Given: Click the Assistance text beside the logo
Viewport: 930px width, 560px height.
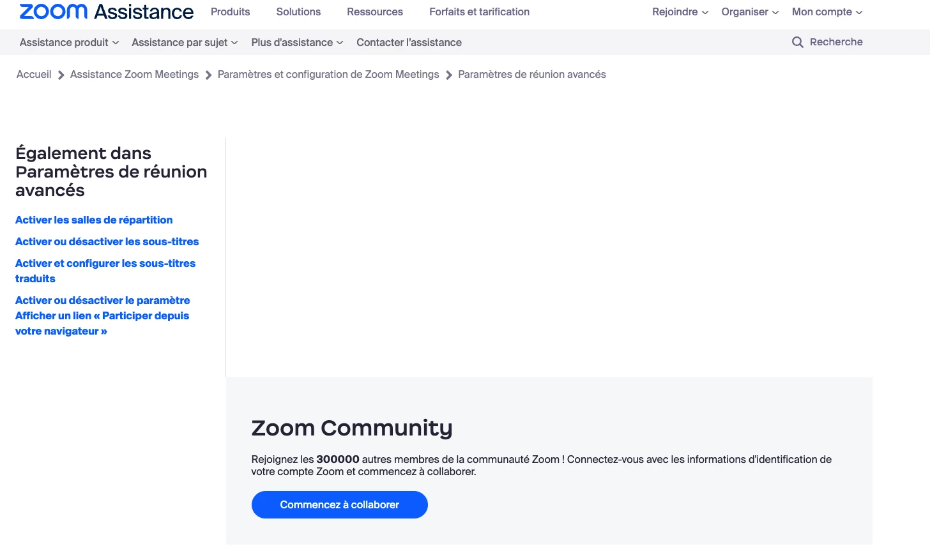Looking at the screenshot, I should click(x=144, y=11).
